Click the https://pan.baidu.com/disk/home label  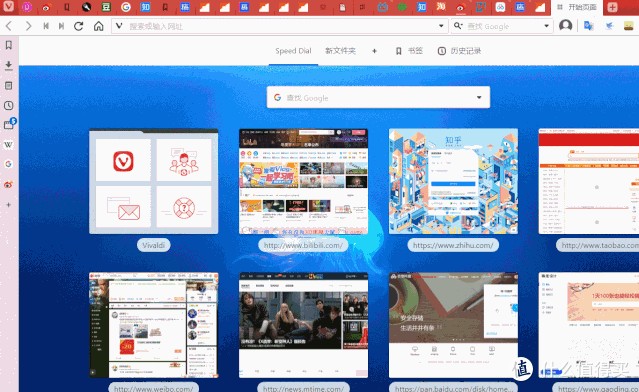coord(453,388)
